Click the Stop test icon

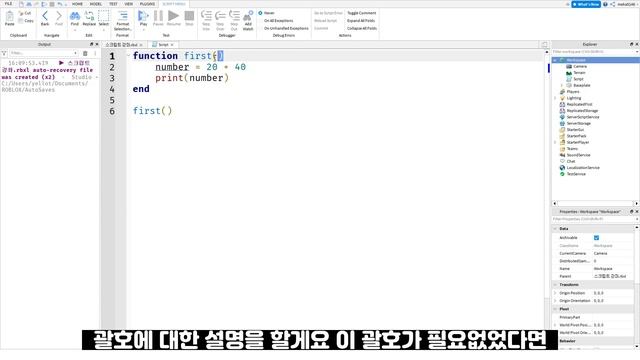tap(189, 16)
